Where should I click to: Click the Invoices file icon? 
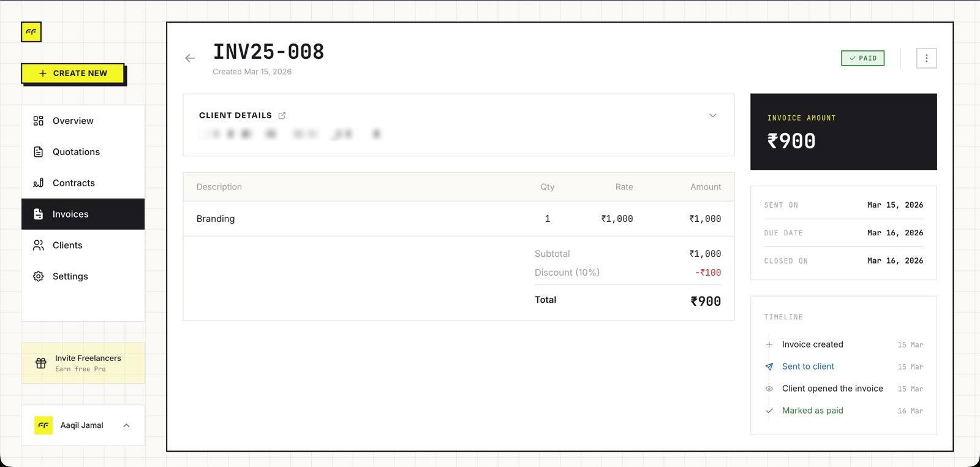(39, 214)
